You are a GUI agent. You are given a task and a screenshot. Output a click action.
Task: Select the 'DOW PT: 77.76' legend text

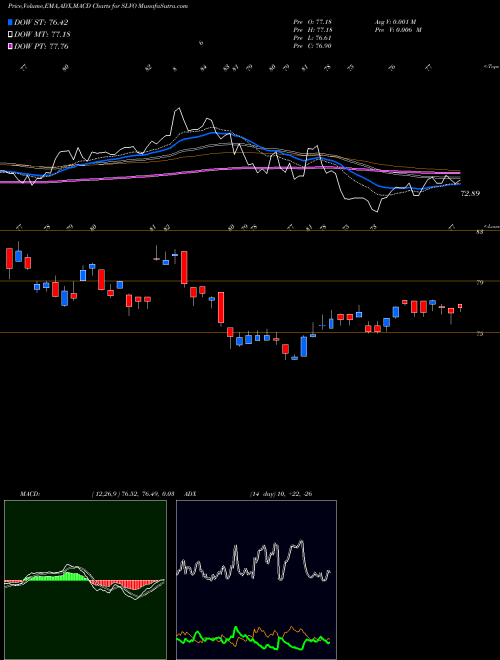(41, 46)
